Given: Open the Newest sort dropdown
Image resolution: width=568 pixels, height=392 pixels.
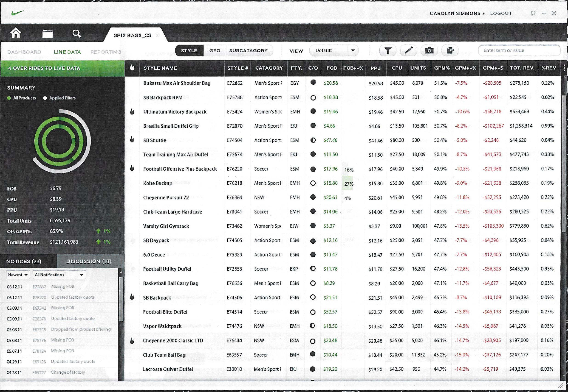Looking at the screenshot, I should (18, 275).
